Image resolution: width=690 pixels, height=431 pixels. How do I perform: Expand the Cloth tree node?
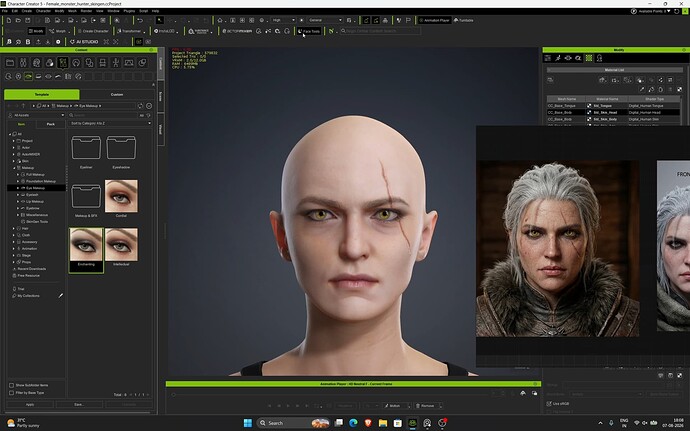click(14, 235)
